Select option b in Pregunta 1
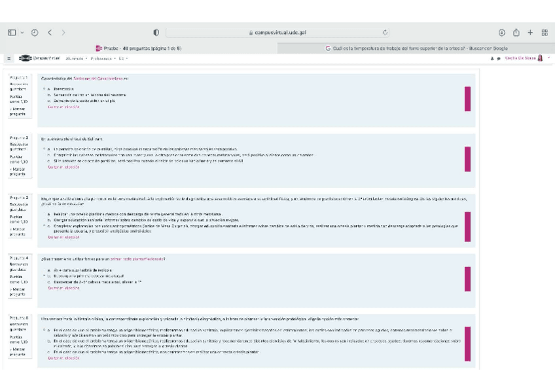 click(49, 94)
